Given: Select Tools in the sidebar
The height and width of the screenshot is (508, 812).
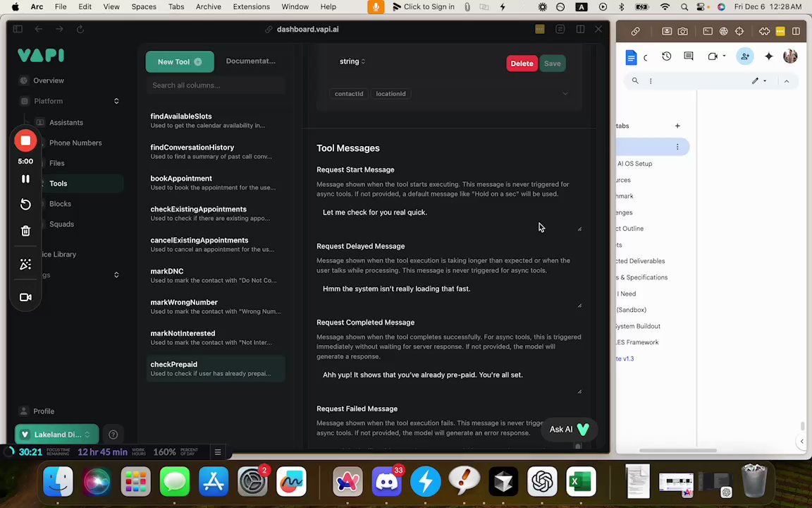Looking at the screenshot, I should (58, 183).
